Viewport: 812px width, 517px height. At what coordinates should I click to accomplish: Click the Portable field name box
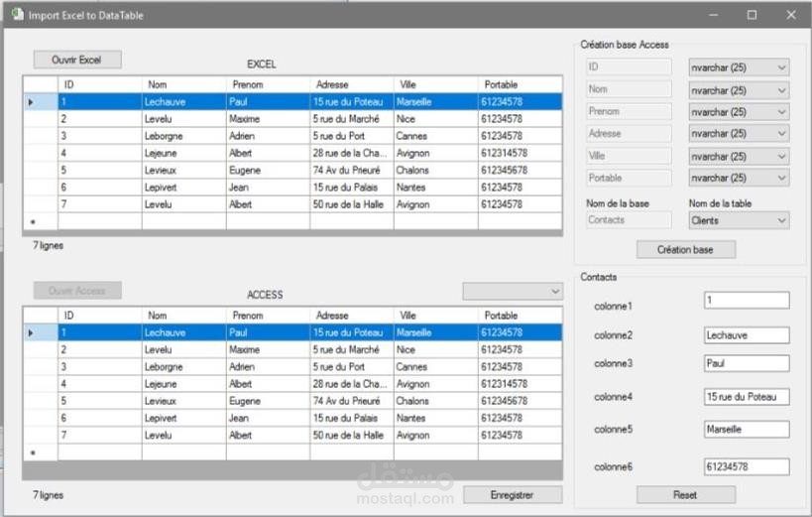[x=630, y=178]
